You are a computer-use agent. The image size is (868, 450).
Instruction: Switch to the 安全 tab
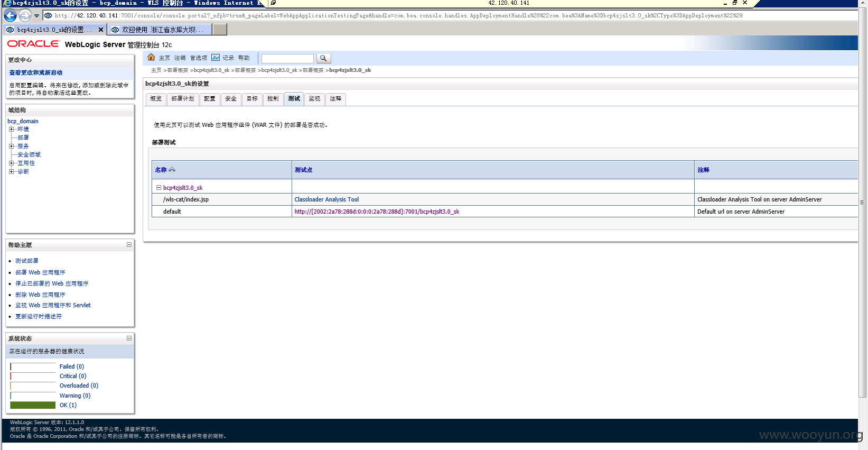231,99
